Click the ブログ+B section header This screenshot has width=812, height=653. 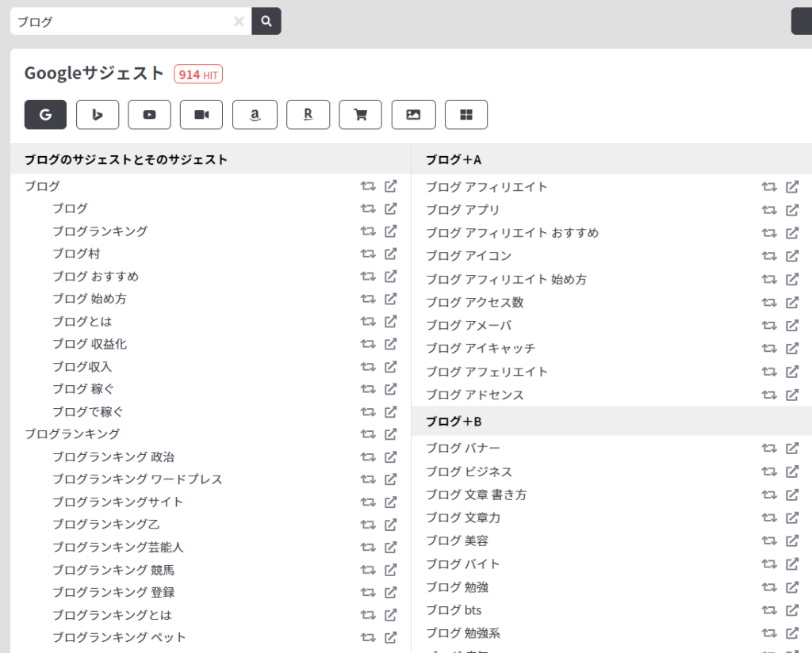point(454,422)
